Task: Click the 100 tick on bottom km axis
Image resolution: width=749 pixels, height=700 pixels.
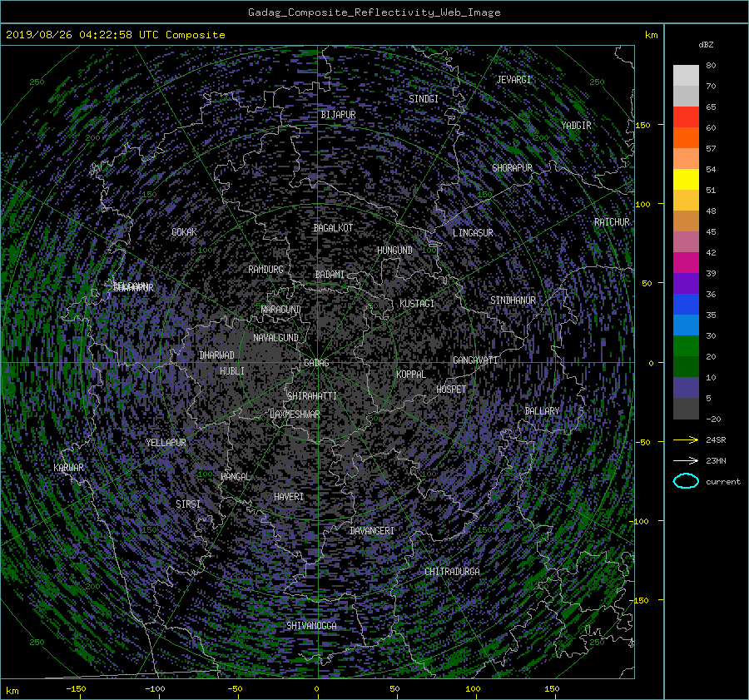Action: 473,689
